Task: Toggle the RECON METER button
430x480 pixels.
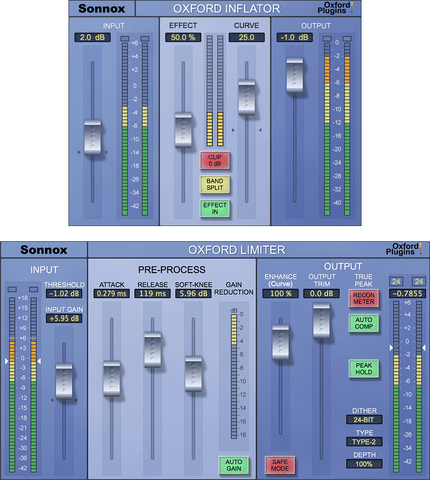Action: (x=364, y=298)
